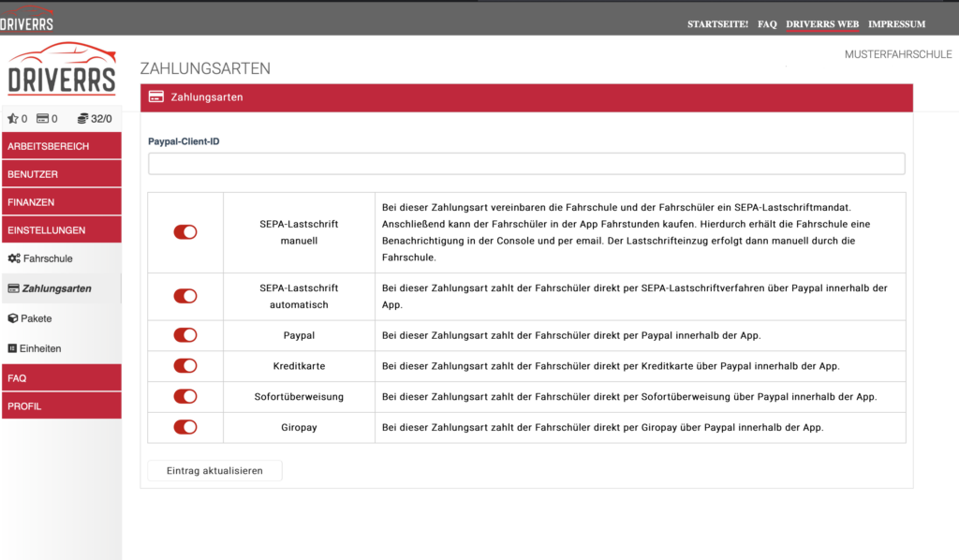959x560 pixels.
Task: Click the Eintrag aktualisieren button
Action: (x=214, y=471)
